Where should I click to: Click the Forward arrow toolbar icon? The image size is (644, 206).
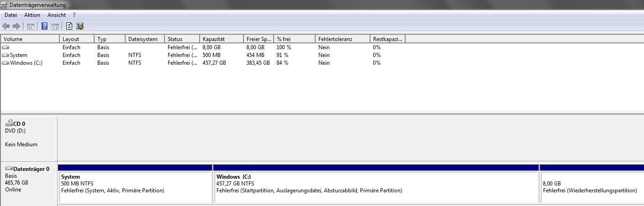[x=16, y=26]
